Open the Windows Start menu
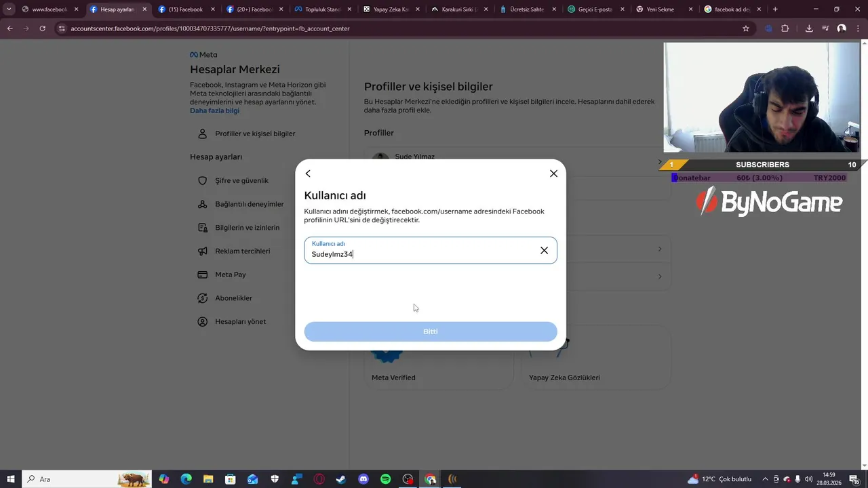Image resolution: width=868 pixels, height=488 pixels. click(10, 479)
